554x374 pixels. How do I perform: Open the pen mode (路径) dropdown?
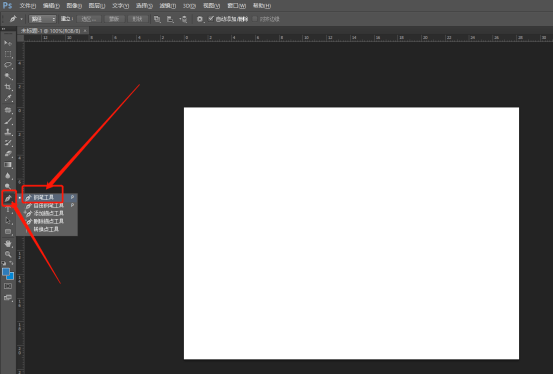[42, 19]
